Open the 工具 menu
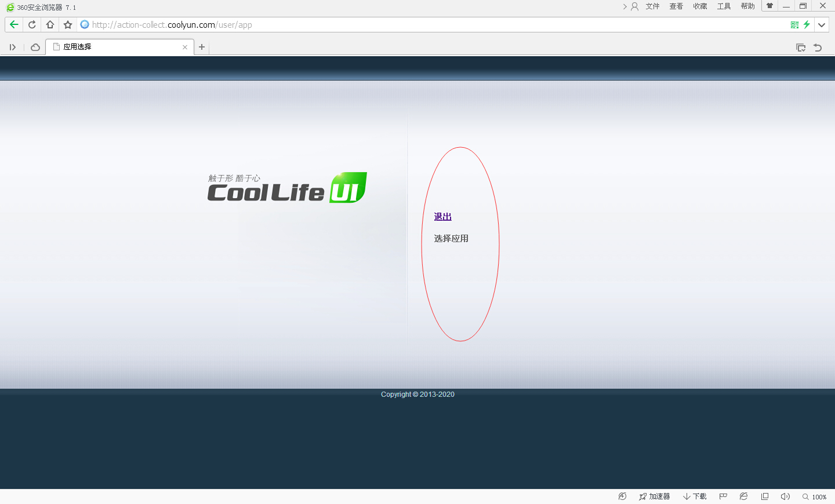The width and height of the screenshot is (835, 504). point(724,6)
